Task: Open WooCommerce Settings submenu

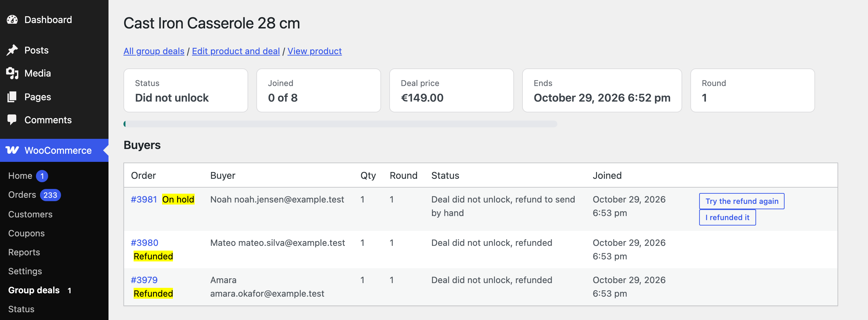Action: point(25,271)
